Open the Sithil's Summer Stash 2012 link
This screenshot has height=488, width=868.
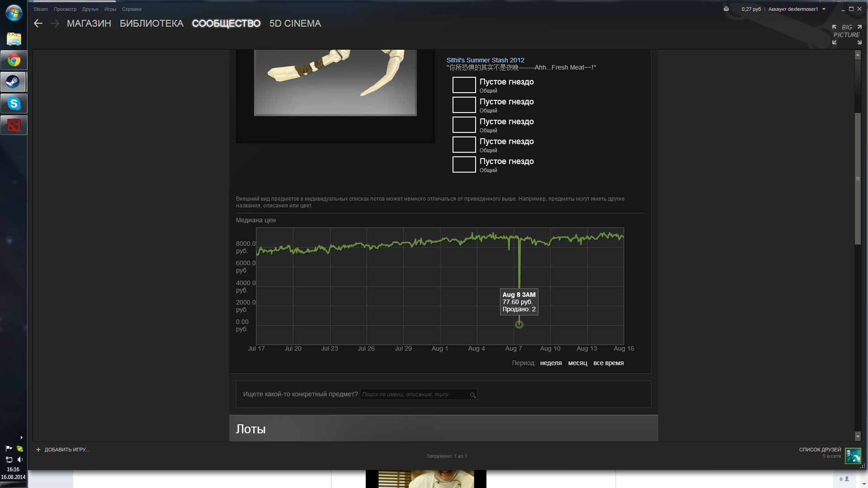coord(485,60)
